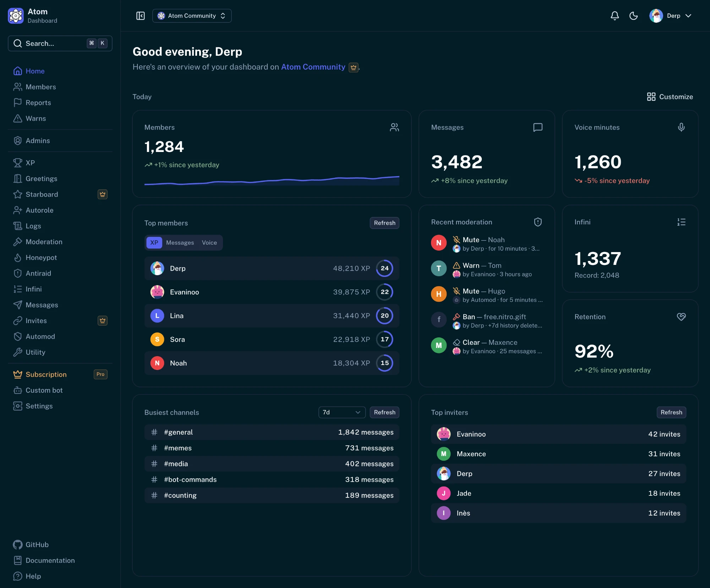Click the Infini card list icon
710x588 pixels.
pyautogui.click(x=681, y=222)
